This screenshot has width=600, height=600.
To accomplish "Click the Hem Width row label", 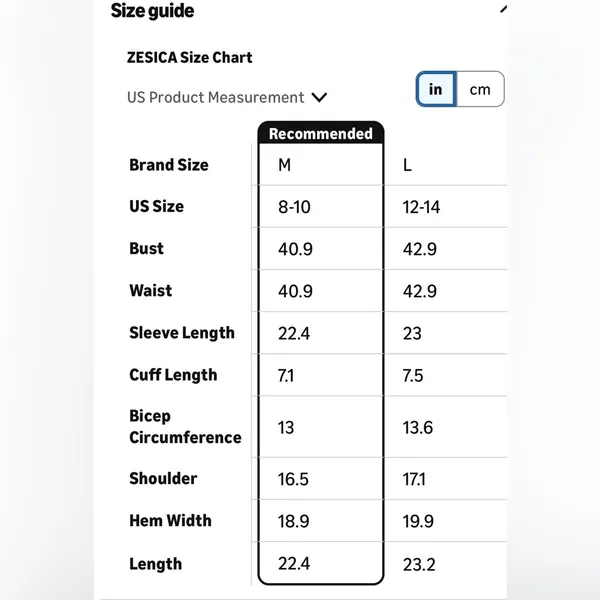I will (170, 520).
